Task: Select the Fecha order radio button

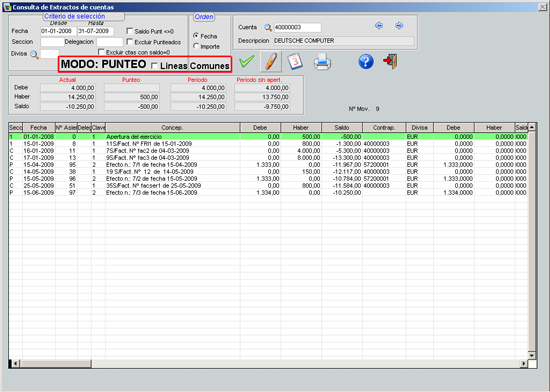Action: pos(196,35)
